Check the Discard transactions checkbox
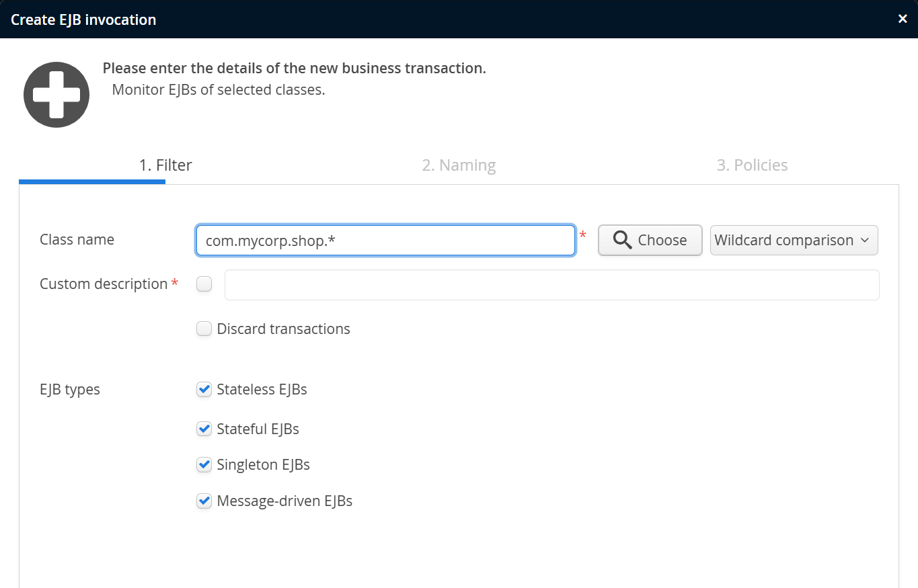This screenshot has width=918, height=588. (x=204, y=329)
